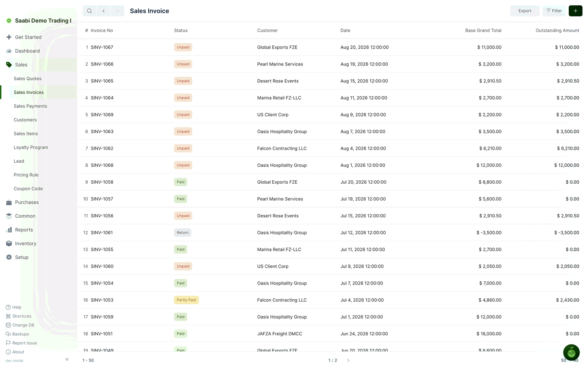Open Coupon Code in the sidebar
This screenshot has height=369, width=588.
tap(28, 189)
